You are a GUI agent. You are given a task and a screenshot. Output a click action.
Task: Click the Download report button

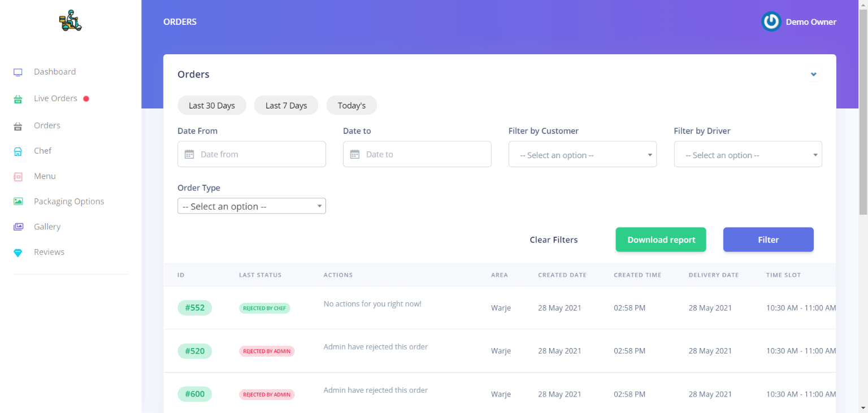(x=661, y=240)
